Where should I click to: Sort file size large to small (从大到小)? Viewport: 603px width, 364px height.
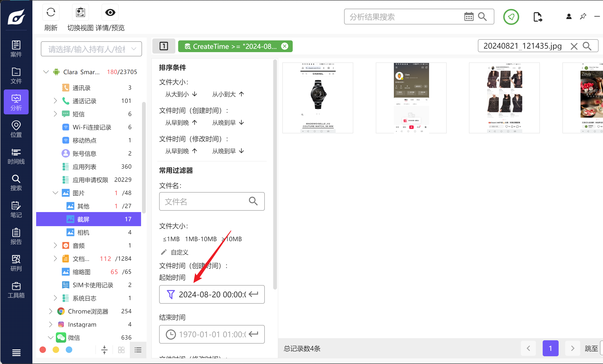181,94
